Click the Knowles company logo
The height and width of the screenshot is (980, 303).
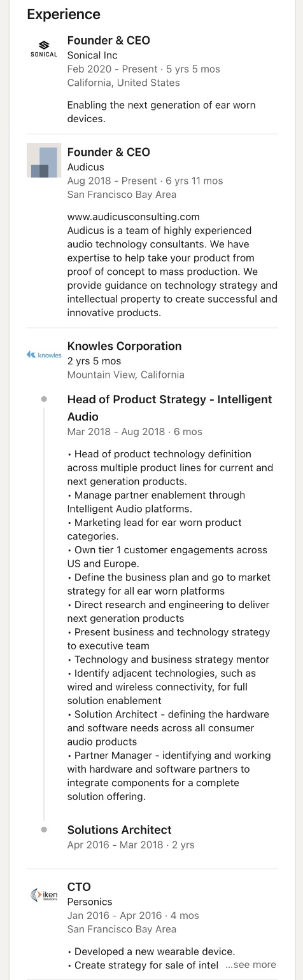tap(44, 355)
